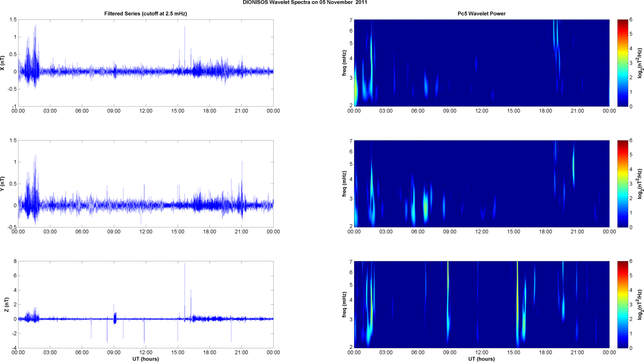The width and height of the screenshot is (644, 362).
Task: Click the Z (nT) axis label
Action: click(x=7, y=304)
